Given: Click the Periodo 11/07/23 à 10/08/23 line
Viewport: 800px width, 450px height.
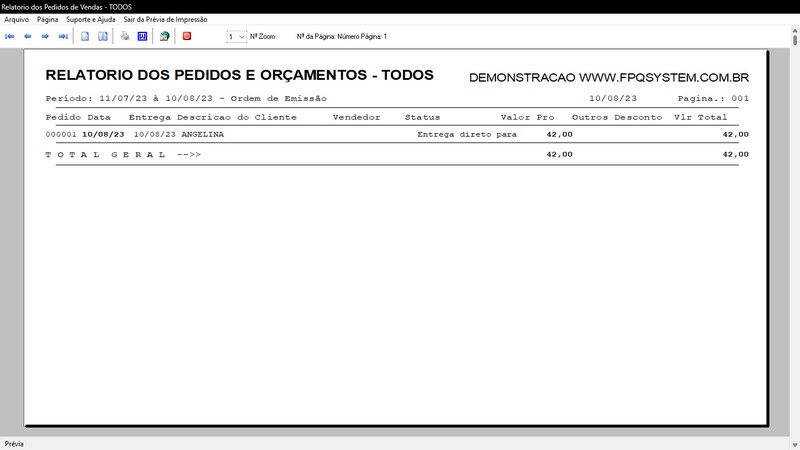Looking at the screenshot, I should point(186,98).
